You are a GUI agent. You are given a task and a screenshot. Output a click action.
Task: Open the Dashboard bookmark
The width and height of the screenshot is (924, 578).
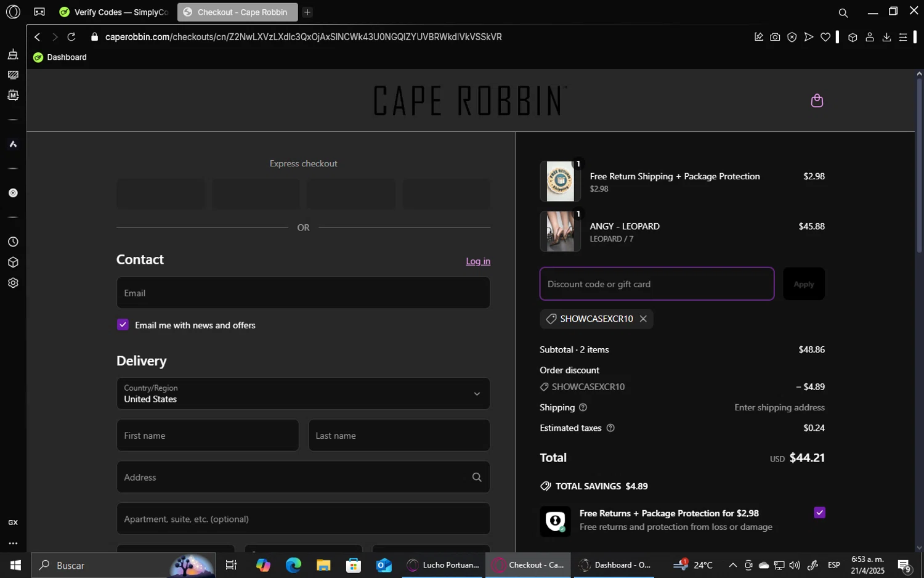pyautogui.click(x=60, y=57)
